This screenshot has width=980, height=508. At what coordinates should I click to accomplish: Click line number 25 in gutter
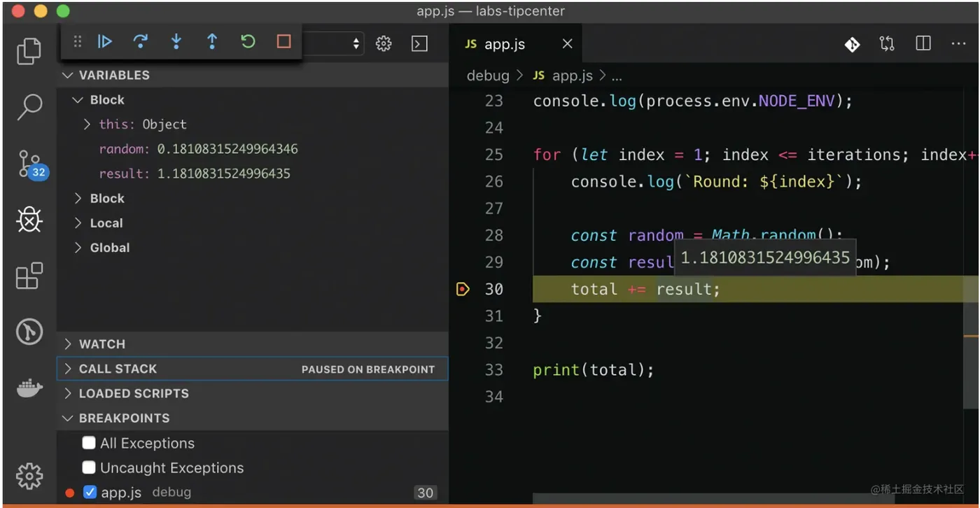coord(493,155)
